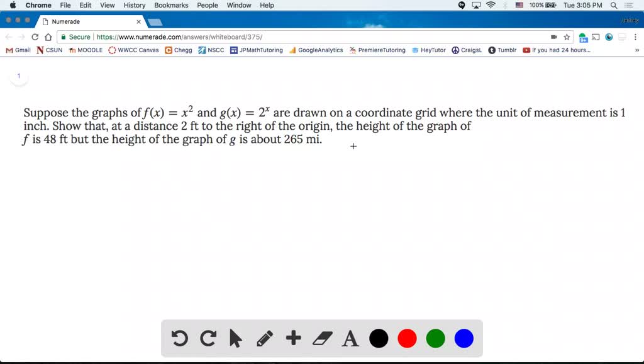
Task: Click the plus insert tool
Action: tap(292, 338)
